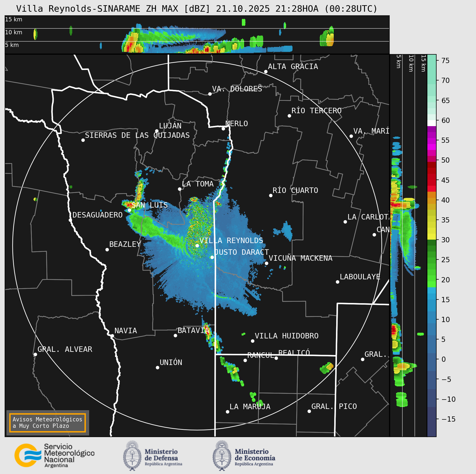Click the ALTA GRACIA map label
The height and width of the screenshot is (474, 476).
[x=293, y=66]
